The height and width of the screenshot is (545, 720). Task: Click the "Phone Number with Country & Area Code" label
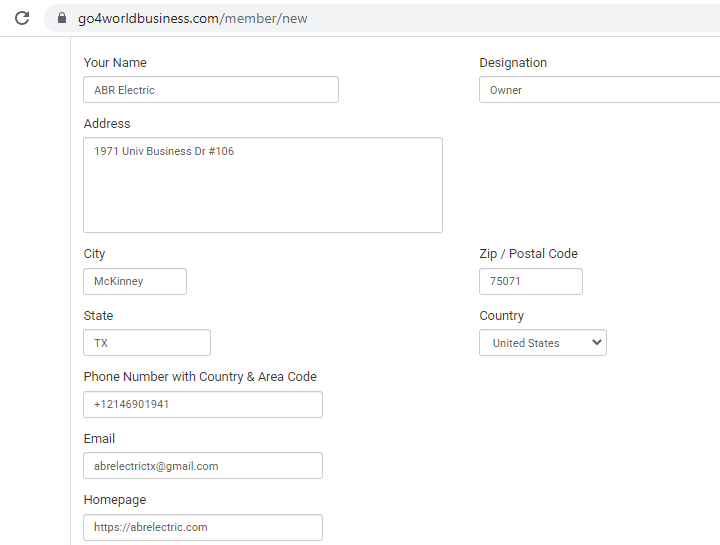click(200, 377)
